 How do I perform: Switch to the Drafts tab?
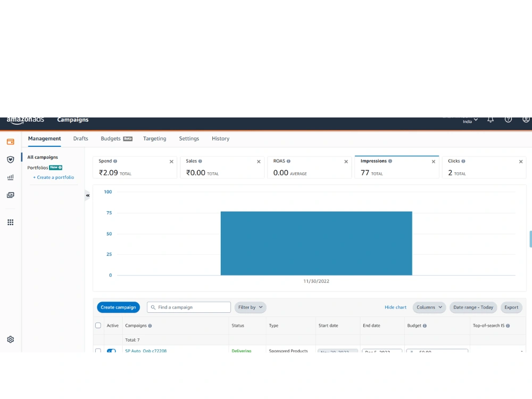[81, 138]
